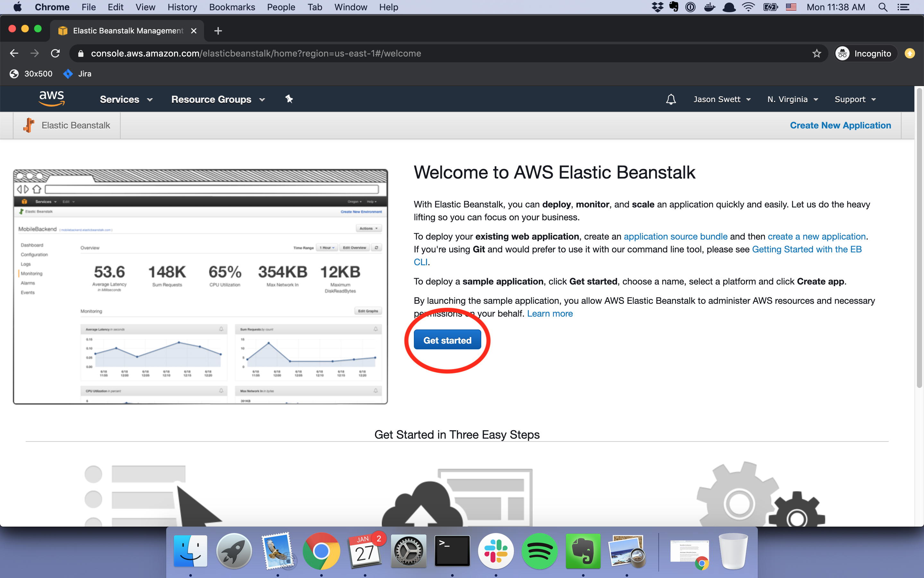Open Finder from the Dock
This screenshot has width=924, height=578.
click(191, 551)
